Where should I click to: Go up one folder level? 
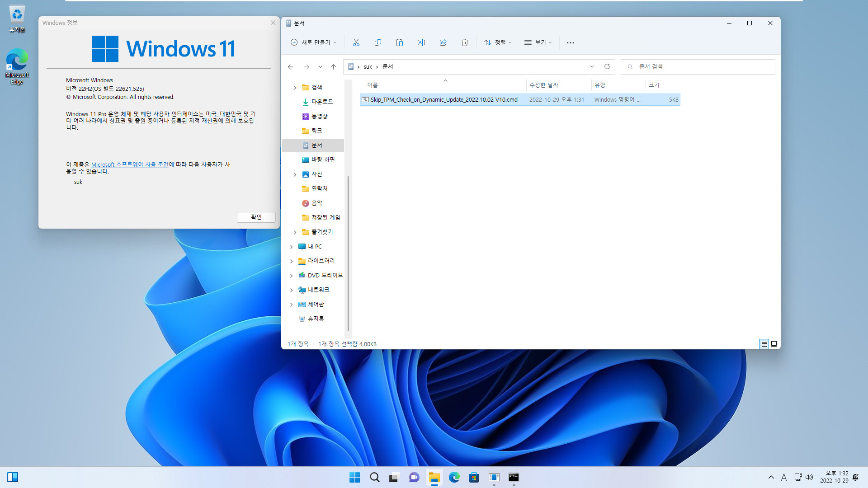click(x=334, y=67)
